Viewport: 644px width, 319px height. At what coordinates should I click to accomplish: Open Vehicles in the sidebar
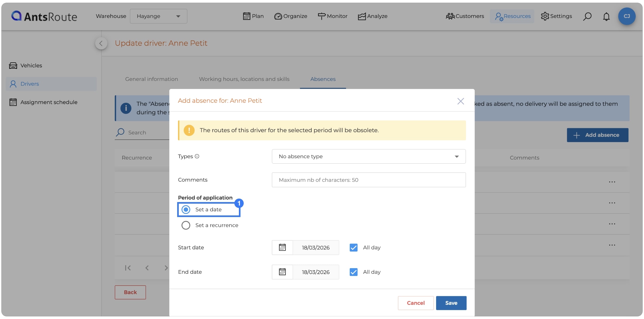tap(25, 65)
